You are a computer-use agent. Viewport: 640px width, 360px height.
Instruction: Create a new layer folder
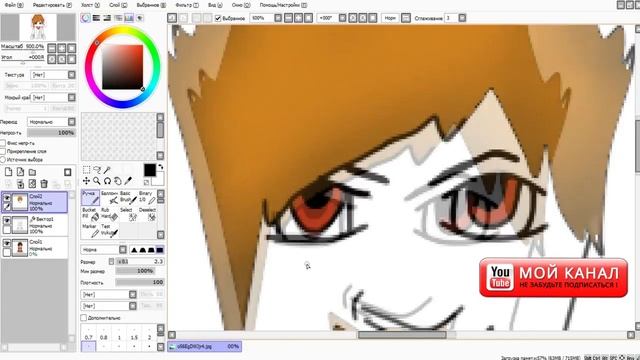tap(32, 172)
